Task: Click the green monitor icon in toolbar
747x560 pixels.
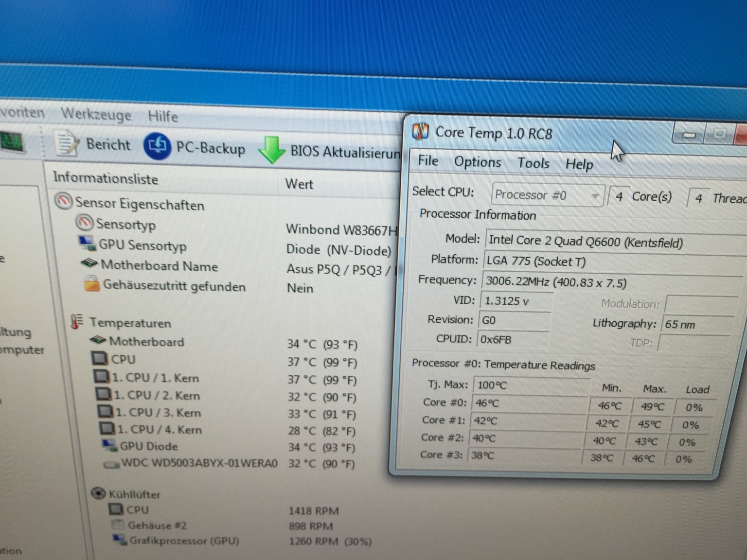Action: (12, 141)
